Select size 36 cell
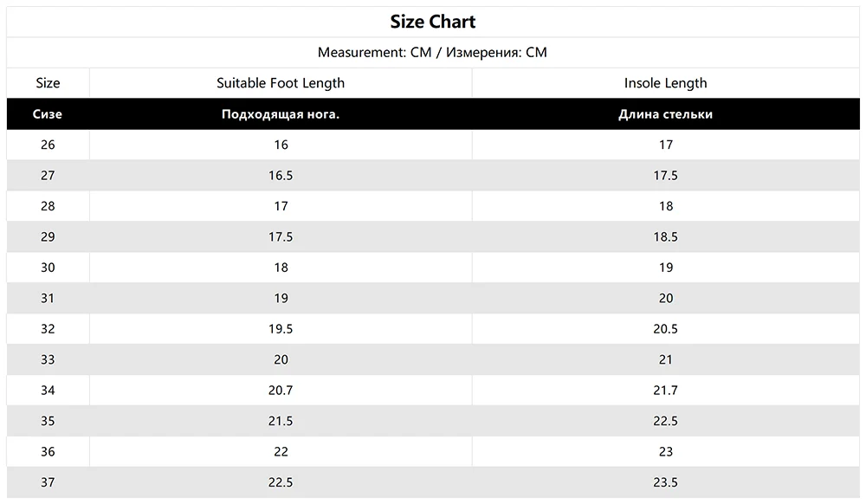 coord(48,451)
